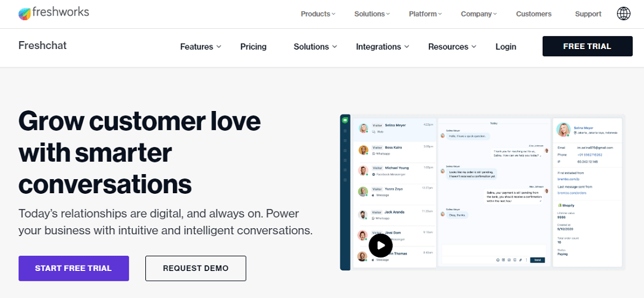This screenshot has height=298, width=644.
Task: Click Yusra Zoya's avatar in conversation list
Action: coord(363,192)
